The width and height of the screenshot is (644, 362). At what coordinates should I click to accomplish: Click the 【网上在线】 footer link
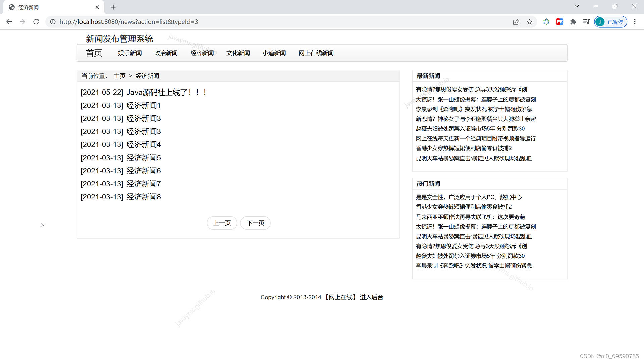[x=340, y=297]
